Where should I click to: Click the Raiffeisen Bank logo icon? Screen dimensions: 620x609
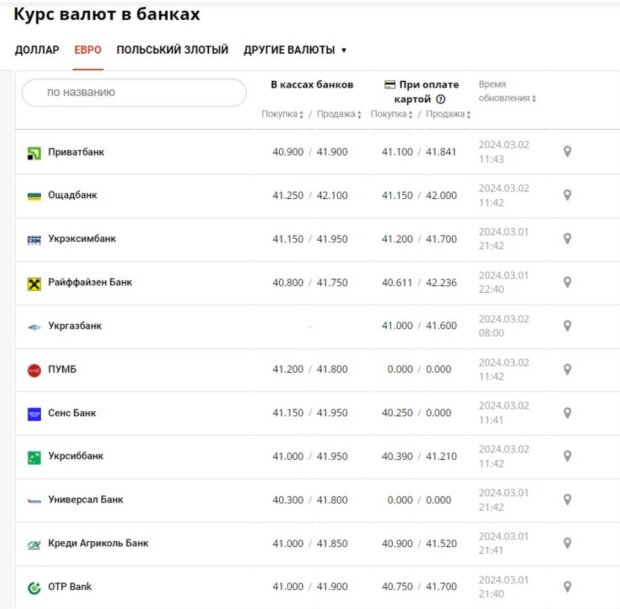tap(34, 283)
